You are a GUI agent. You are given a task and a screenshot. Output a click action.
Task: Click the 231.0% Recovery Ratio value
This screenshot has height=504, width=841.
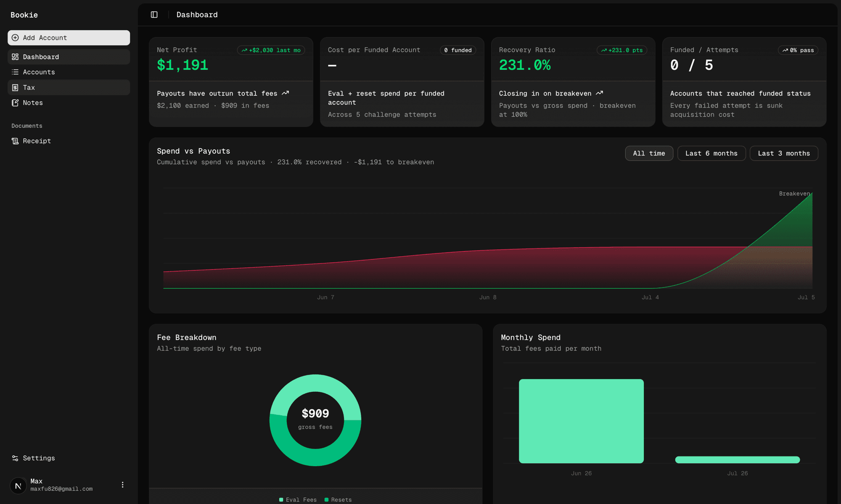coord(525,65)
